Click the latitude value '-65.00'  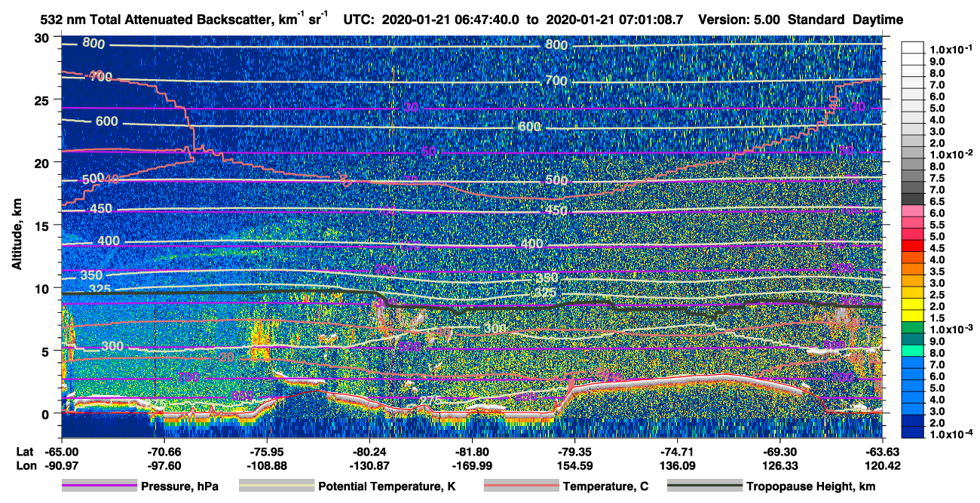coord(61,451)
